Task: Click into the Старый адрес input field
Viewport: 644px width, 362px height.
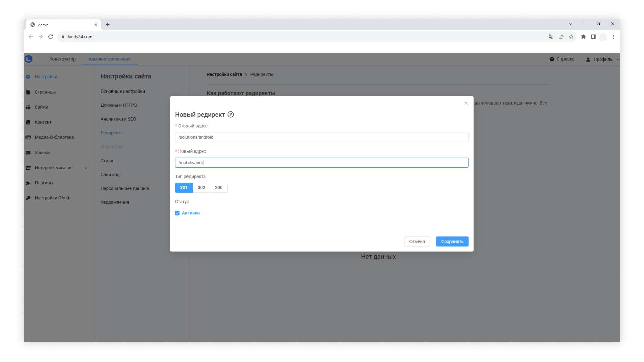Action: (x=321, y=137)
